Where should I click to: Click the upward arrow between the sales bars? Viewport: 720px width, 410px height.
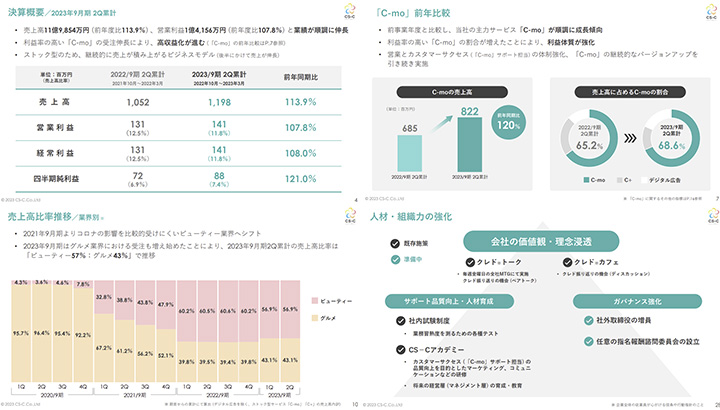point(441,124)
